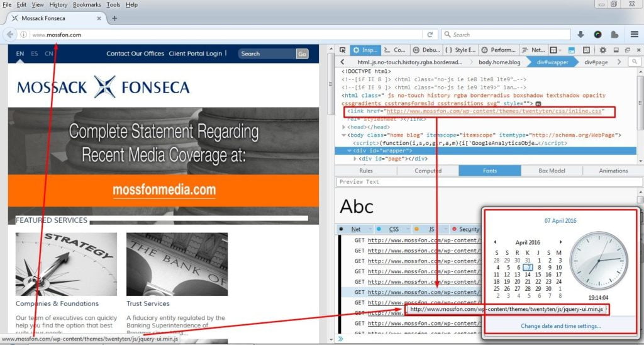Click the inspector HTML search box
644x345 pixels.
(635, 62)
